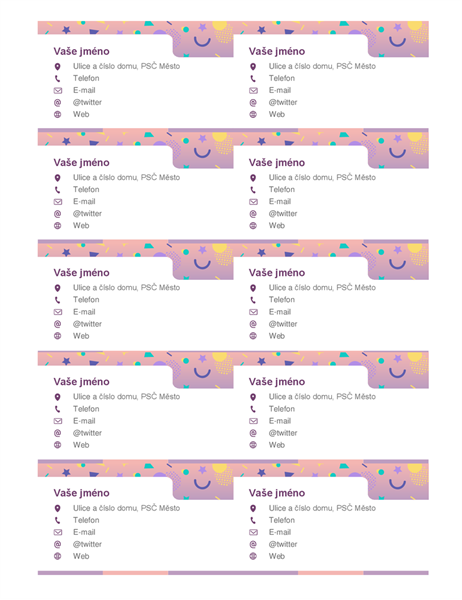Click 'Vaše jméno' heading in top-left card
Screen dimensions: 462x600
click(82, 51)
